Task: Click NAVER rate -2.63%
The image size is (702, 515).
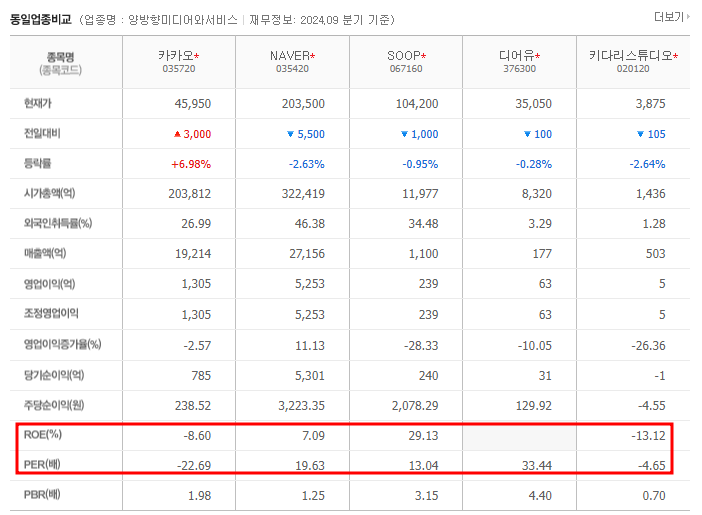Action: (x=307, y=164)
